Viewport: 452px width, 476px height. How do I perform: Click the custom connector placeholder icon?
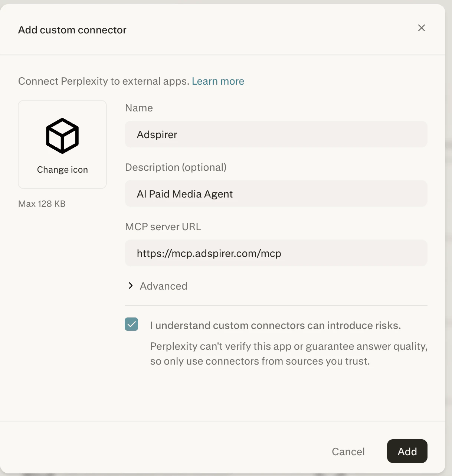pos(62,136)
